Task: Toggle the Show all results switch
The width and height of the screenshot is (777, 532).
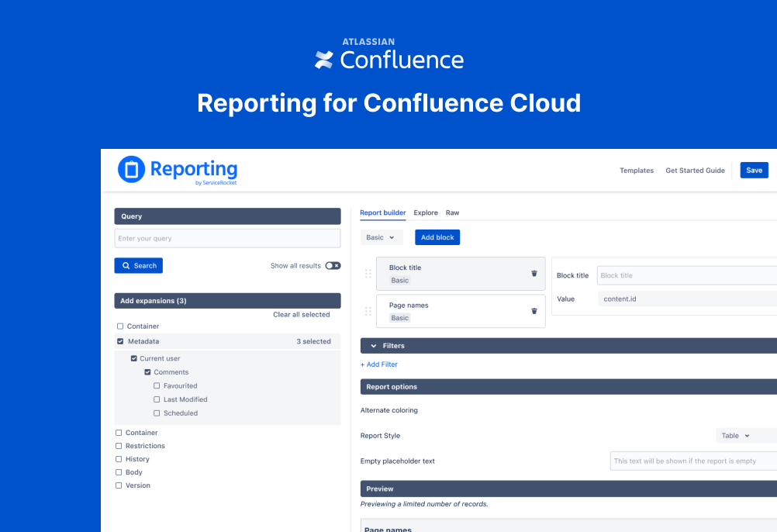Action: [333, 266]
